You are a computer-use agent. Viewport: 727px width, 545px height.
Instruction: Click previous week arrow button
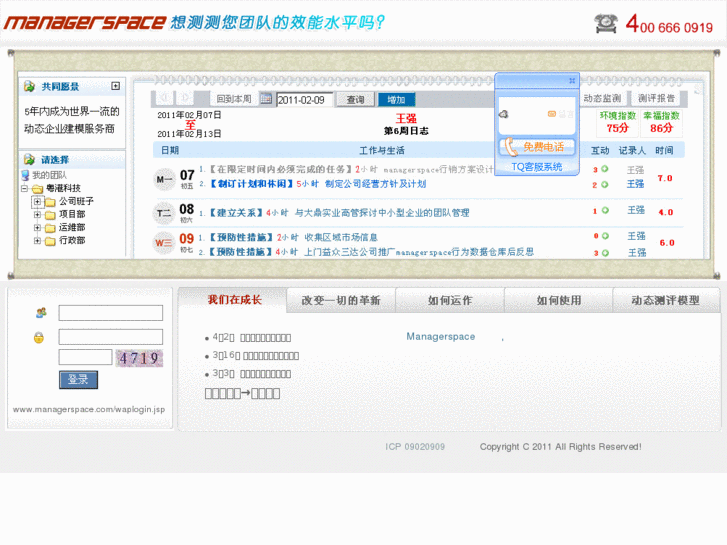click(165, 98)
